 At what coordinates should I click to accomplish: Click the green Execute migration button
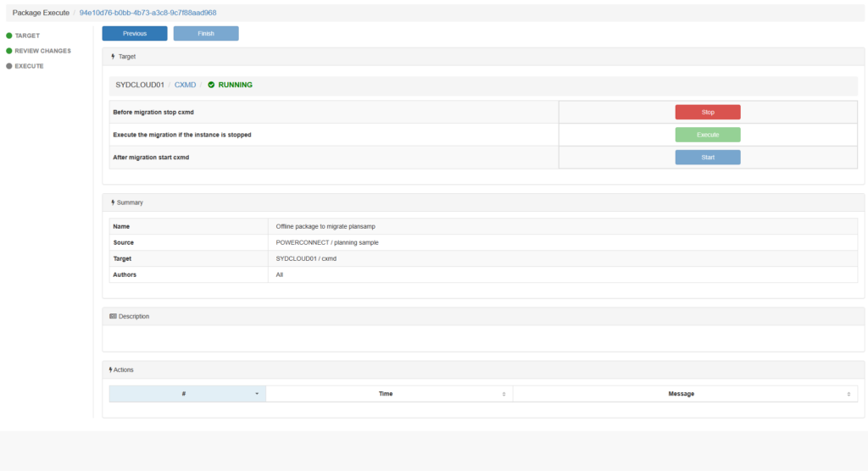[708, 135]
